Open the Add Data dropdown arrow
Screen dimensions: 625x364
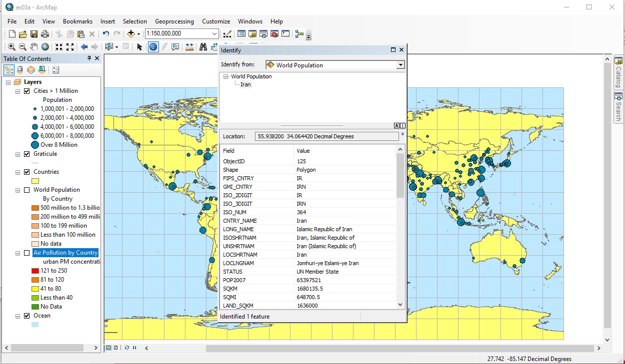coord(139,34)
